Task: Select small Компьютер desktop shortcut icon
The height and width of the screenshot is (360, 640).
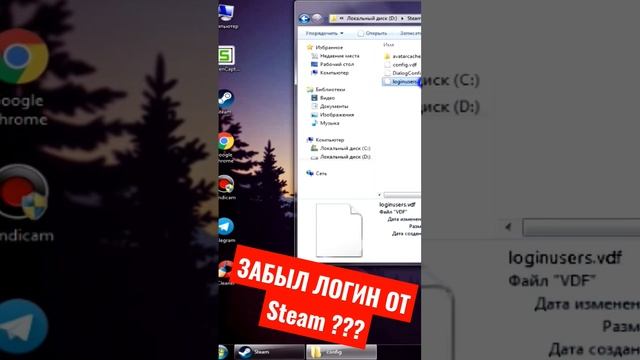Action: pyautogui.click(x=227, y=16)
